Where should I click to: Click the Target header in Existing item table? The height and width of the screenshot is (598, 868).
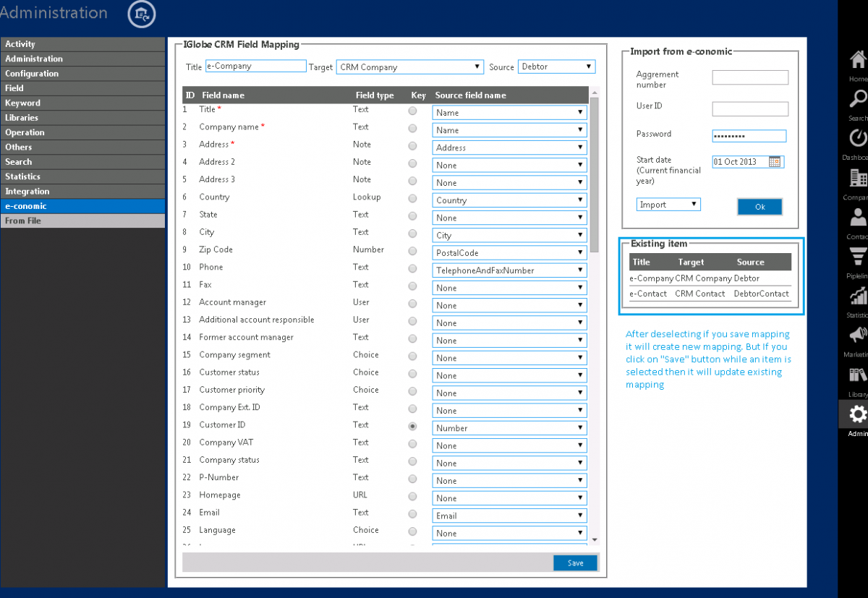coord(691,262)
